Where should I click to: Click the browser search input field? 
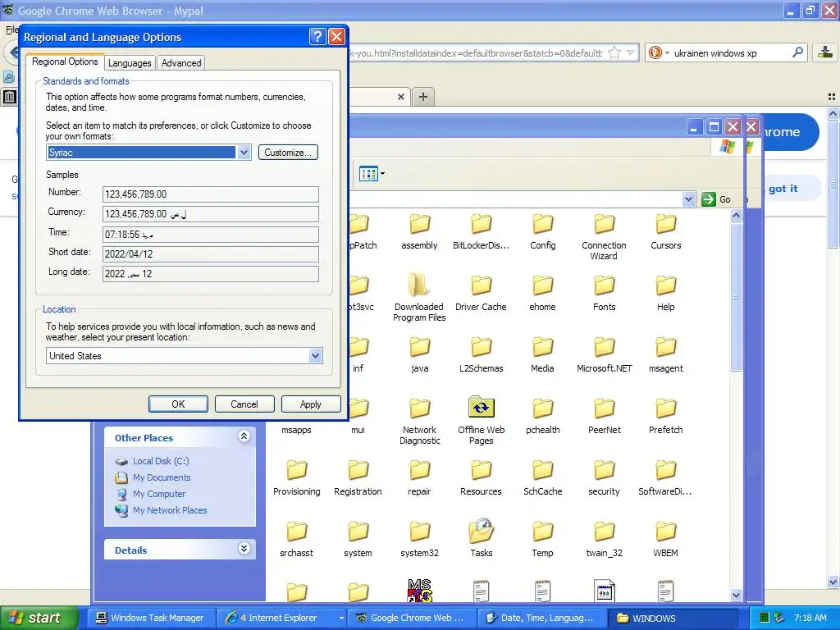pyautogui.click(x=729, y=53)
